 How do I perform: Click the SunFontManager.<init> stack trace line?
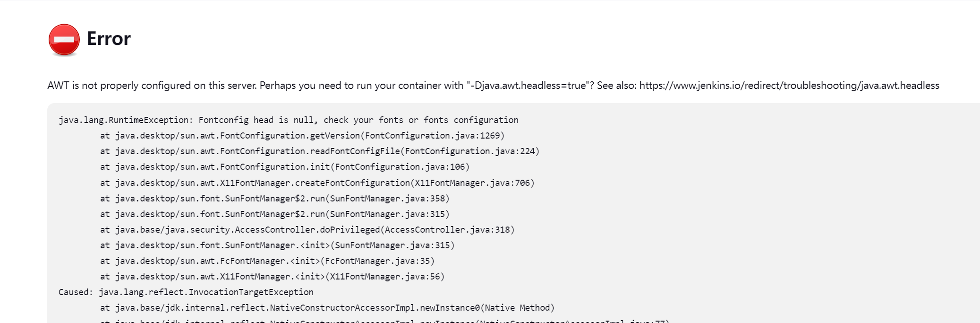(x=277, y=245)
